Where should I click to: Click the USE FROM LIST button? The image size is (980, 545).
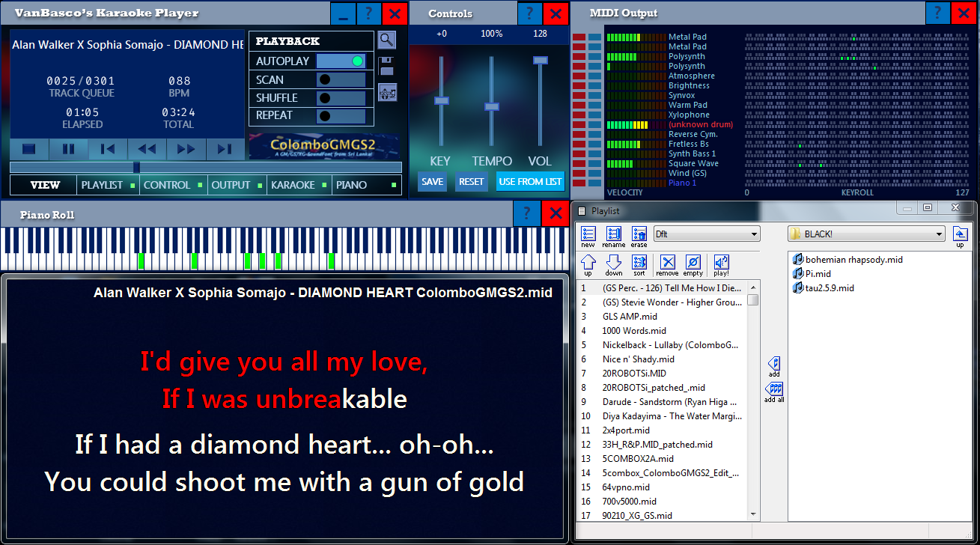pos(530,182)
